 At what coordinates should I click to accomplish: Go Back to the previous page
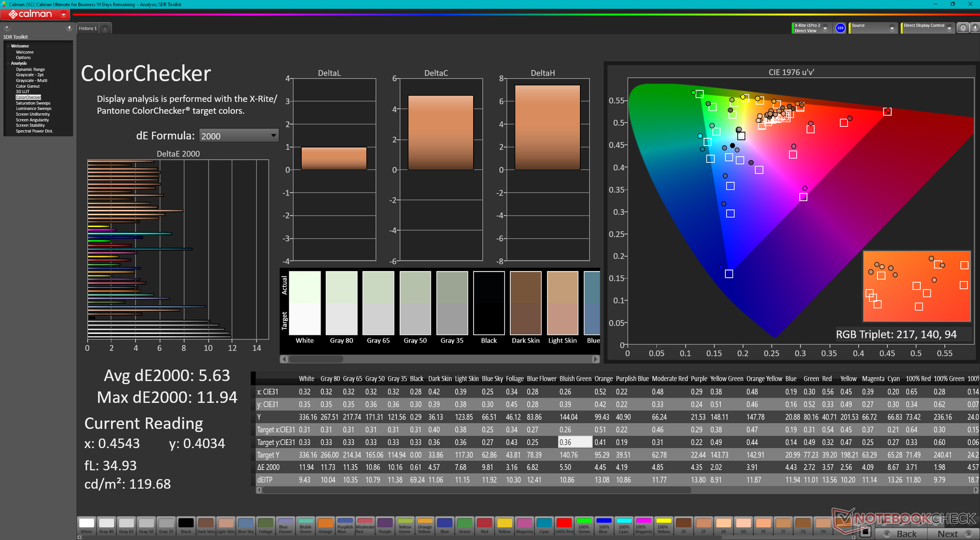902,534
